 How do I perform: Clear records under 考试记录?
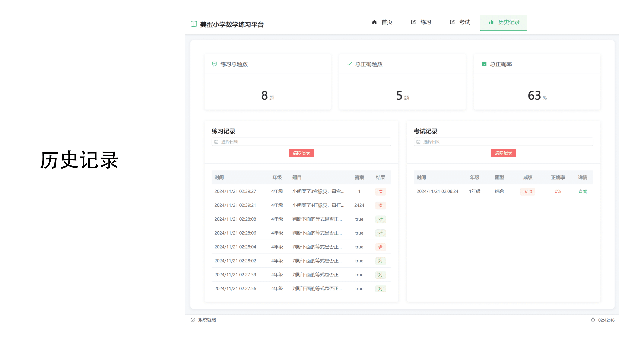(x=503, y=153)
